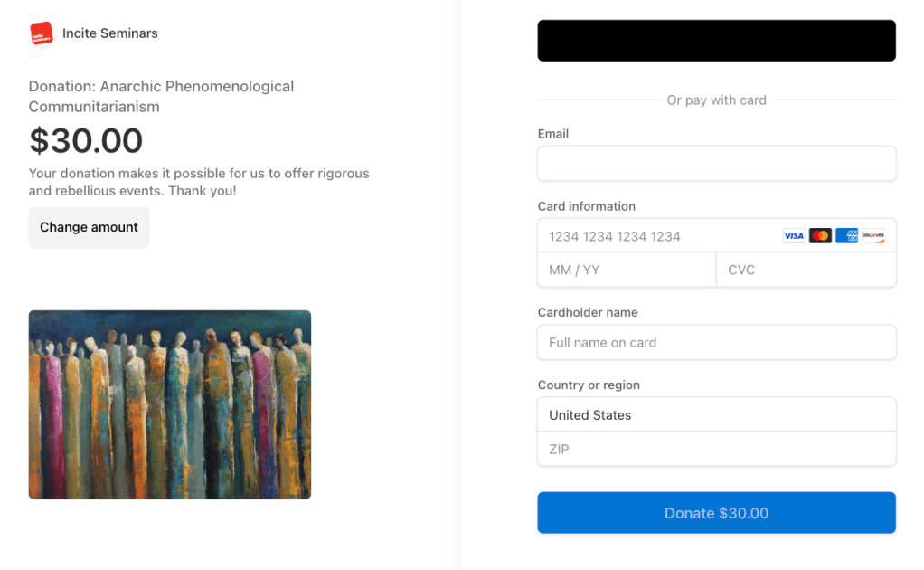
Task: Focus the Full name on card field
Action: 716,343
